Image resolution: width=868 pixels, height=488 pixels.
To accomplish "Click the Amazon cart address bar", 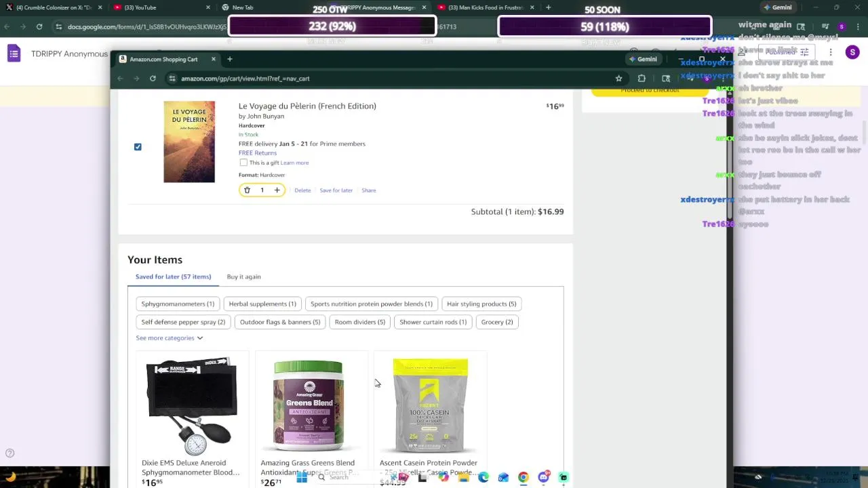I will [x=396, y=79].
